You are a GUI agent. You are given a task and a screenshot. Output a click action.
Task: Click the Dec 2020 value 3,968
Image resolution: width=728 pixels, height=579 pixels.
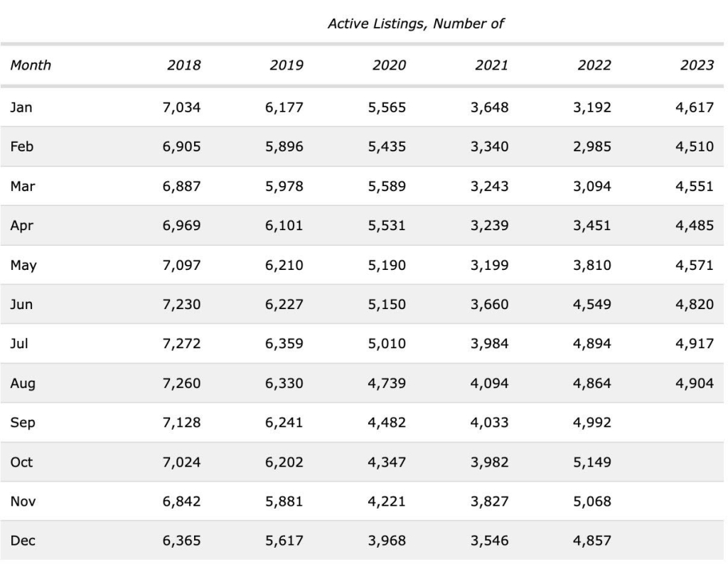389,541
